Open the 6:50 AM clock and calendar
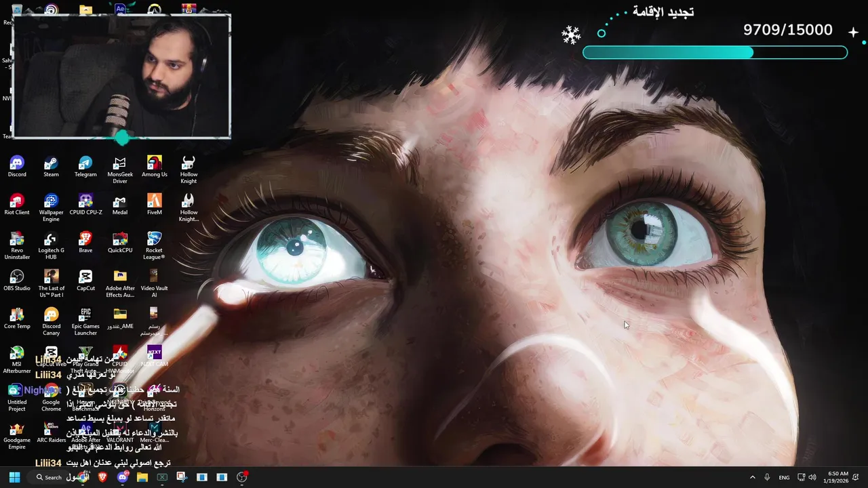This screenshot has height=488, width=868. click(835, 477)
